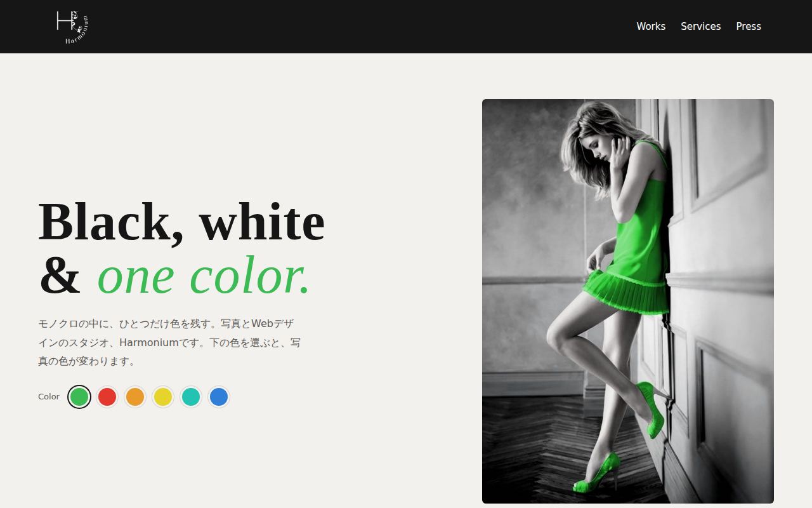812x508 pixels.
Task: Choose the blue color swatch
Action: (x=219, y=397)
